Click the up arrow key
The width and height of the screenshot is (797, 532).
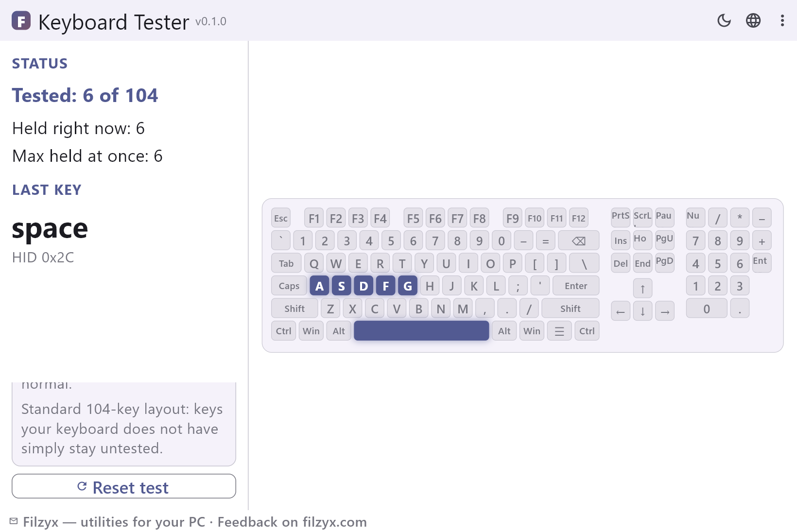click(642, 289)
